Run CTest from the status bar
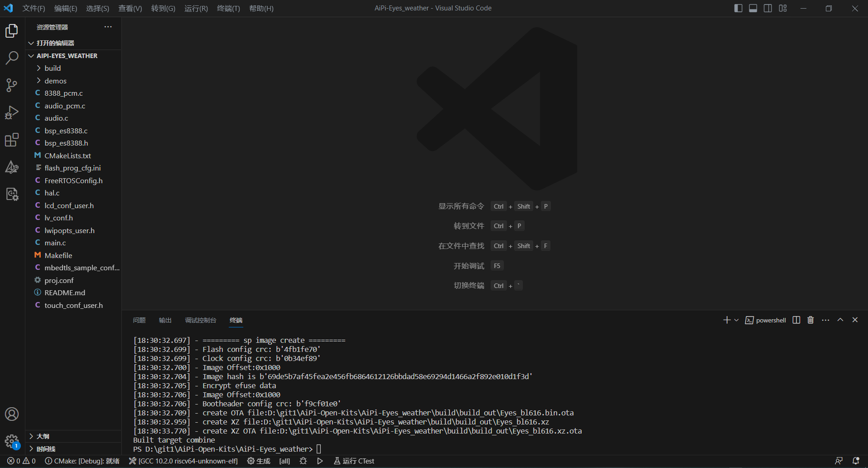 354,461
